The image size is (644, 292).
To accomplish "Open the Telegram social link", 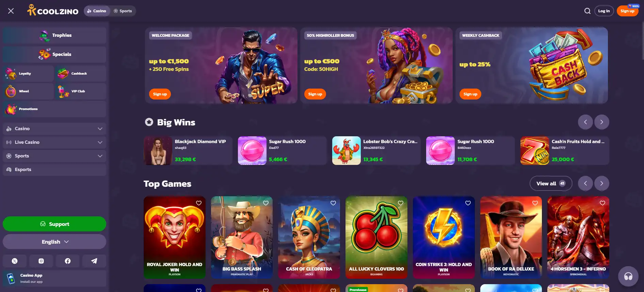I will click(94, 261).
